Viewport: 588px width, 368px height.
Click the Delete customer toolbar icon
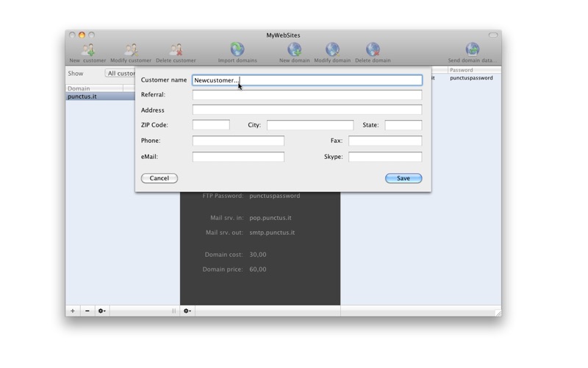(x=176, y=50)
